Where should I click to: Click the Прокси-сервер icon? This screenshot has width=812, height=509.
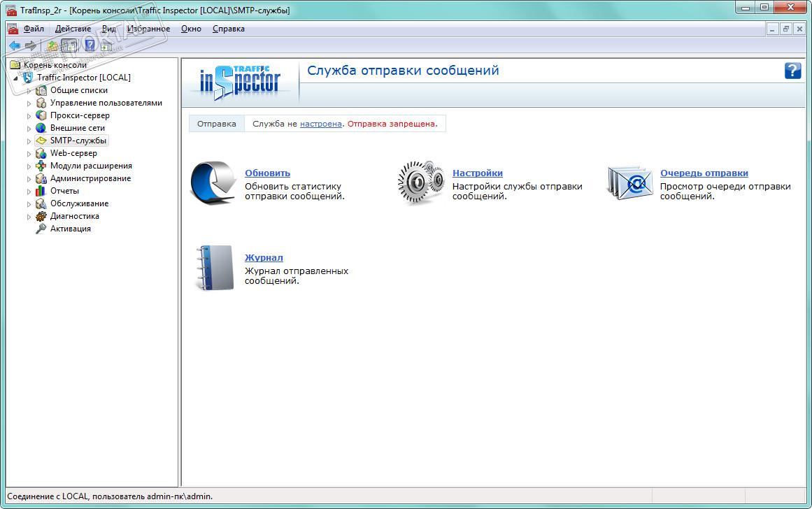(41, 115)
